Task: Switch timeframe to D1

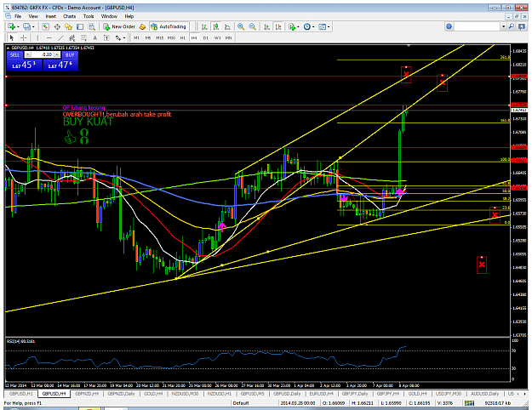Action: tap(206, 38)
